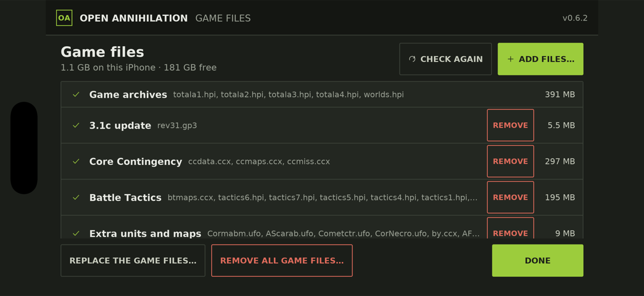Screen dimensions: 644x296
Task: Select the 3.1c update row title
Action: pos(120,125)
